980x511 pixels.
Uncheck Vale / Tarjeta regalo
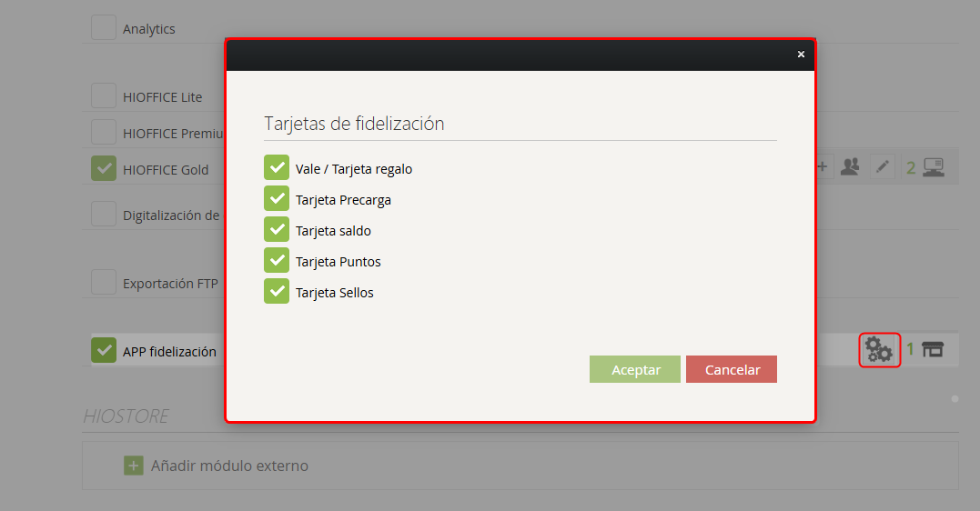click(x=277, y=167)
